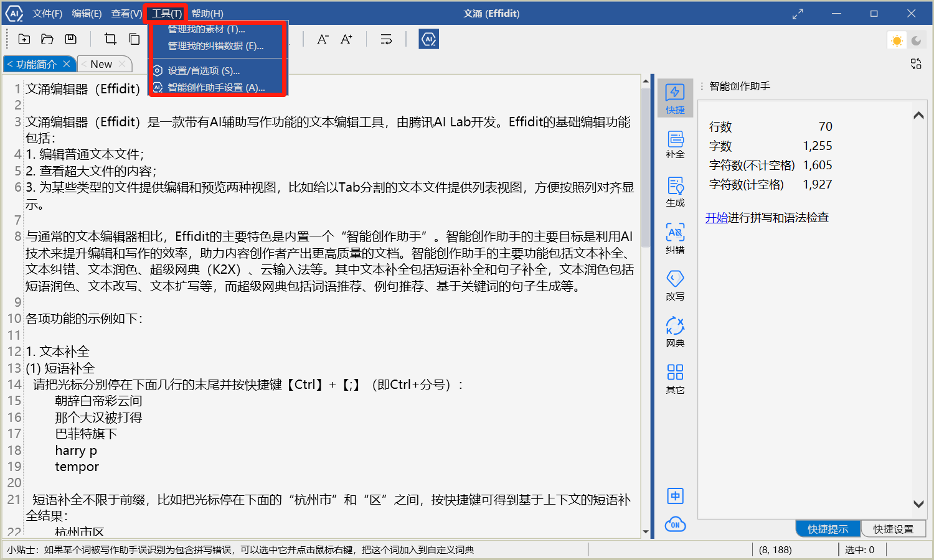Place cursor in line 15 text 朝辞白帝彩云间

tap(98, 401)
